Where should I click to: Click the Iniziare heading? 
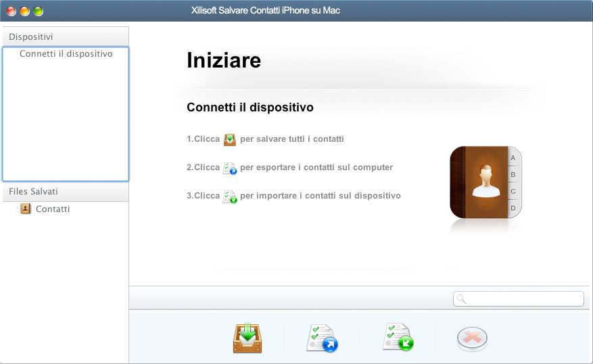[224, 60]
